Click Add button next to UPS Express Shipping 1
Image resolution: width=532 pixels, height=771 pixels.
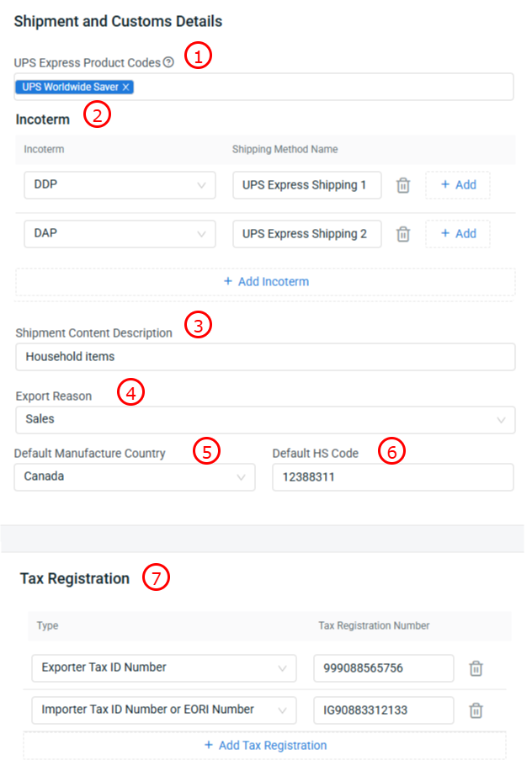458,185
